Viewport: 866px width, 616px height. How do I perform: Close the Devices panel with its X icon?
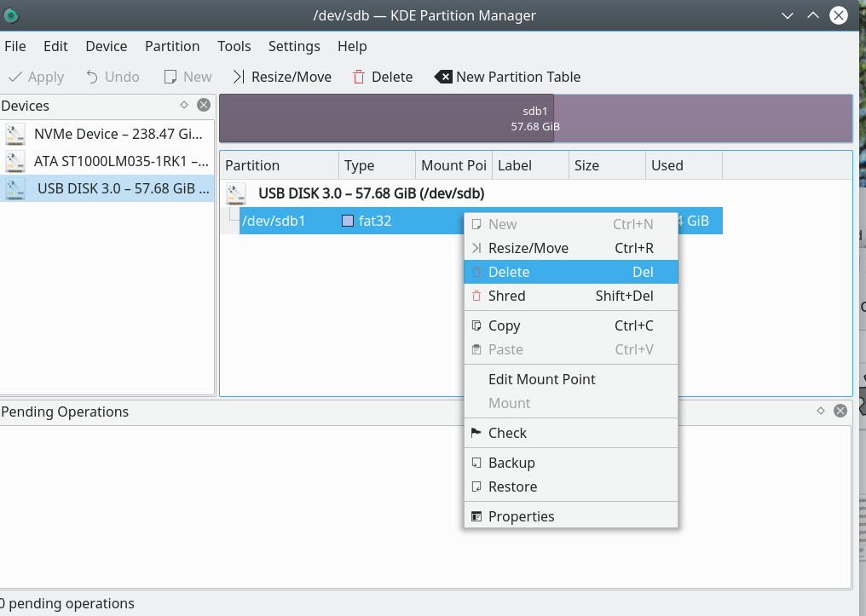(203, 105)
